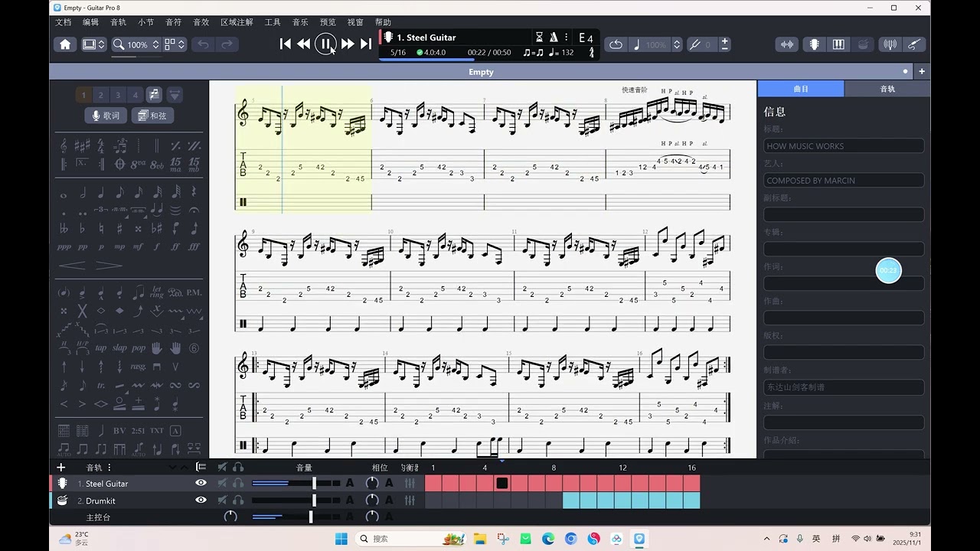Open the 音轨 menu
The image size is (980, 551).
click(118, 22)
